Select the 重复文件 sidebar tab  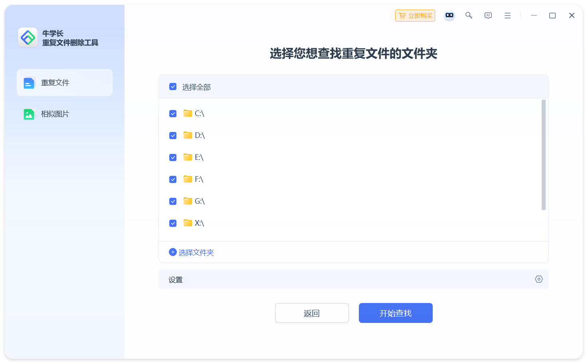tap(65, 83)
